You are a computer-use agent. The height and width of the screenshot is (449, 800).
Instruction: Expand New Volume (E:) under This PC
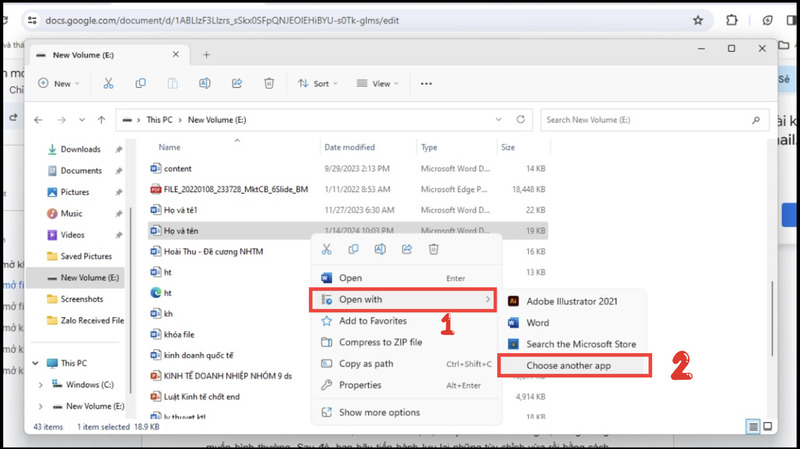pos(40,407)
